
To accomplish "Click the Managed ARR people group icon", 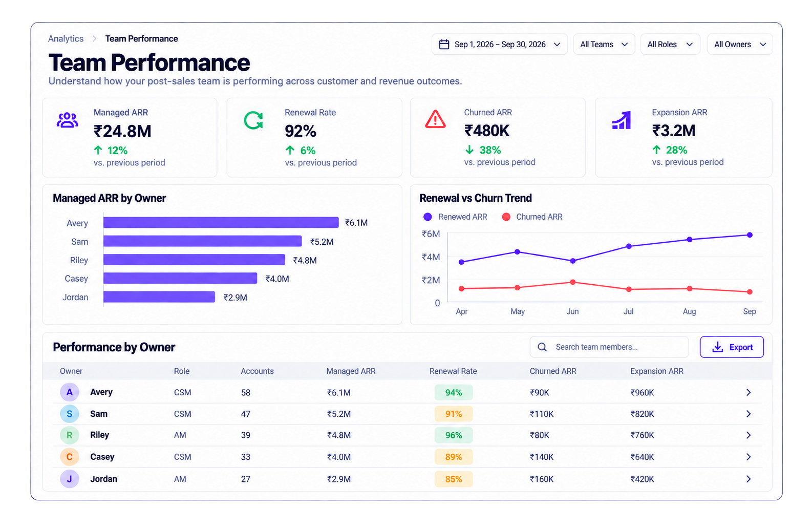I will [x=67, y=120].
